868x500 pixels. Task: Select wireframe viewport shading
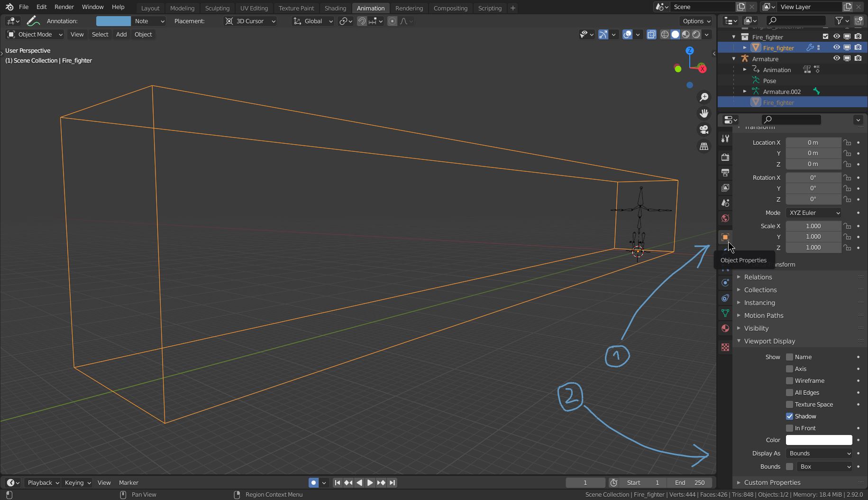665,34
